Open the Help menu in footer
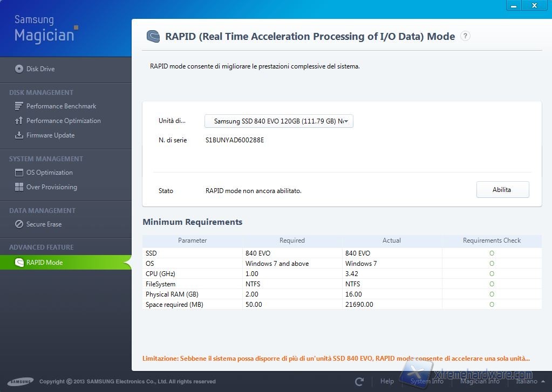 coord(387,381)
